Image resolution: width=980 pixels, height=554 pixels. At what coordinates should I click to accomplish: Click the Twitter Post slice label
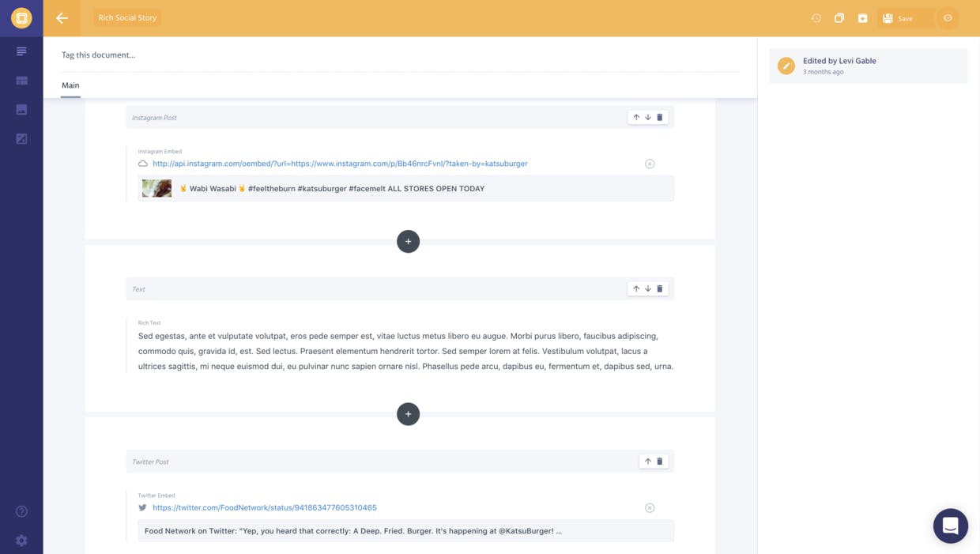pyautogui.click(x=150, y=462)
